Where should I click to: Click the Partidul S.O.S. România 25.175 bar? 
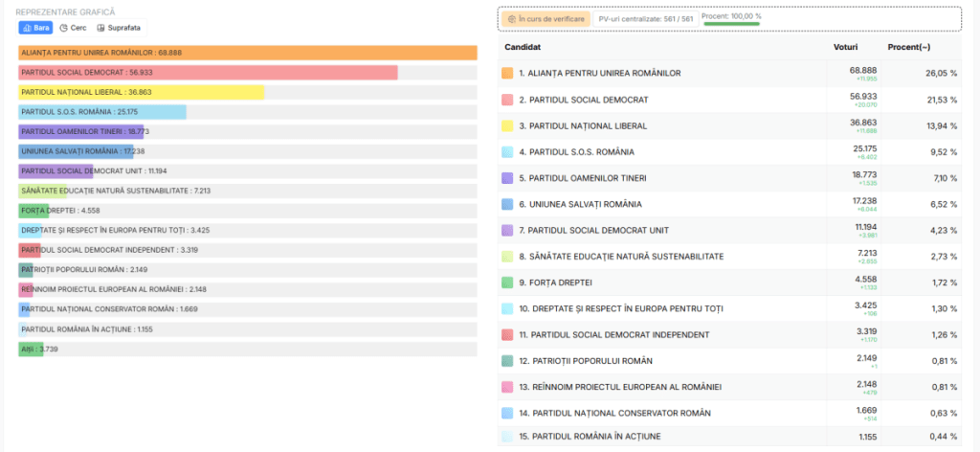click(x=102, y=112)
